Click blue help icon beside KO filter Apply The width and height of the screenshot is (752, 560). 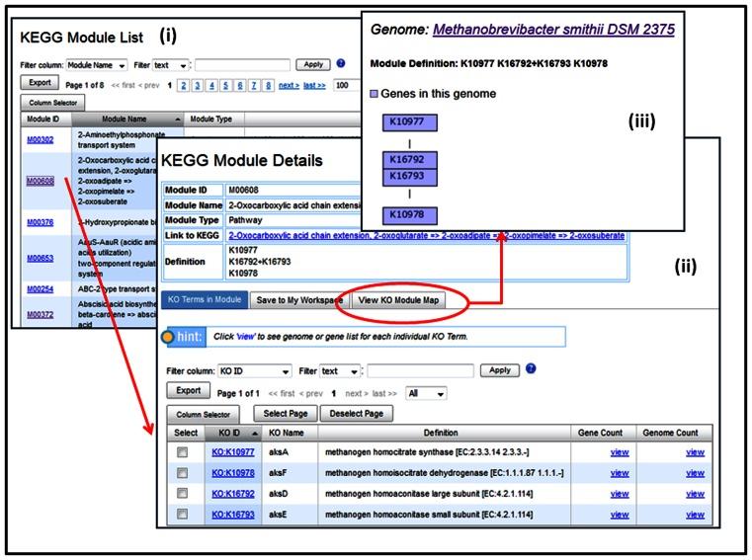coord(531,368)
